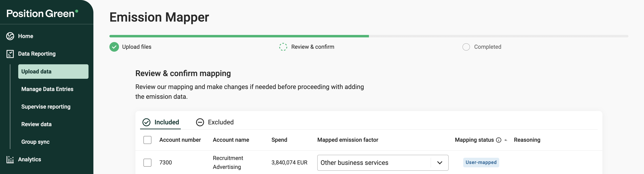Open Manage Data Entries in sidebar

coord(47,89)
